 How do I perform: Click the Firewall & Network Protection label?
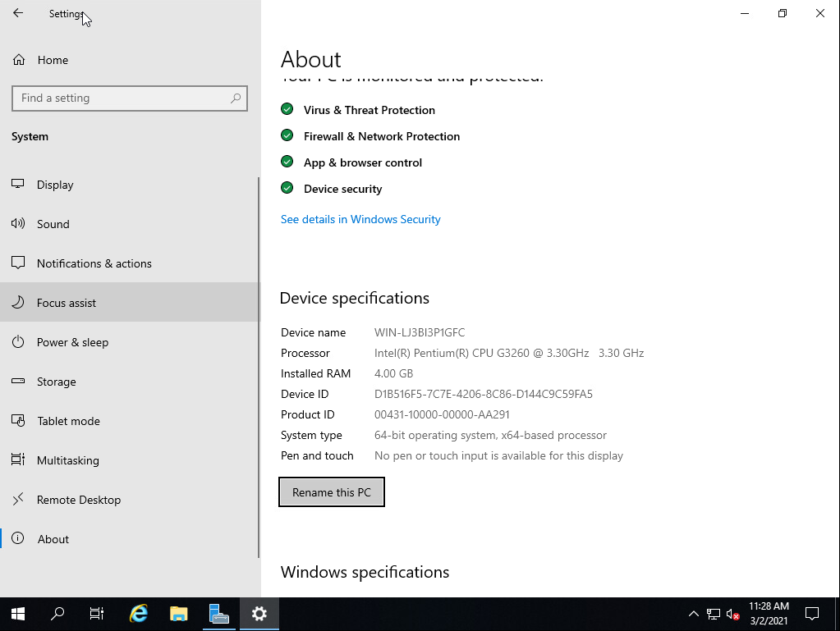click(x=382, y=136)
